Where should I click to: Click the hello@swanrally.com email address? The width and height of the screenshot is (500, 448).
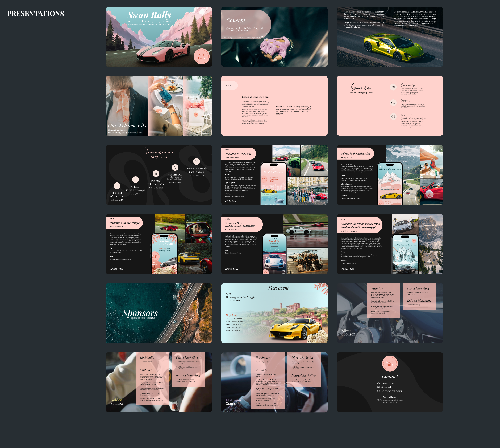point(391,391)
